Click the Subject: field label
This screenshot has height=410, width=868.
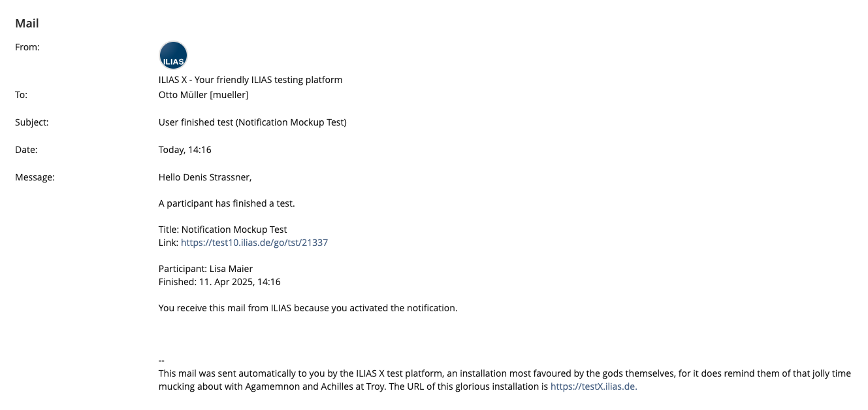click(32, 122)
